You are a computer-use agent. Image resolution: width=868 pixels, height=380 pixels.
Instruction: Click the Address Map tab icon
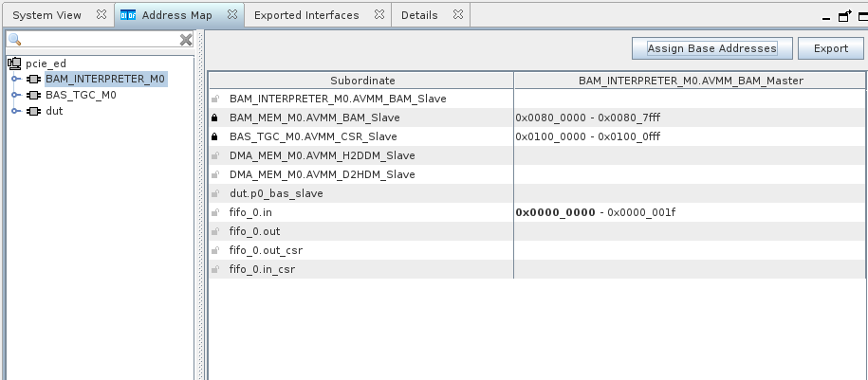pos(128,15)
